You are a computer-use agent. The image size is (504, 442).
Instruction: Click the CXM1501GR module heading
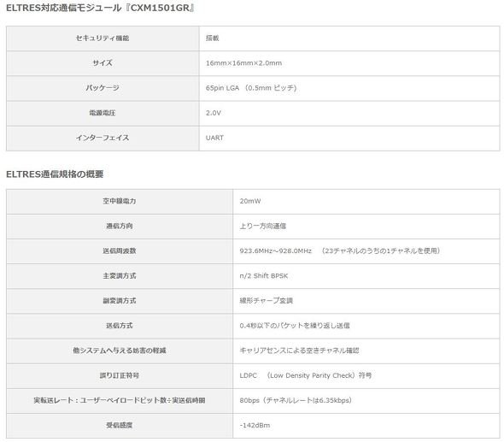[100, 8]
